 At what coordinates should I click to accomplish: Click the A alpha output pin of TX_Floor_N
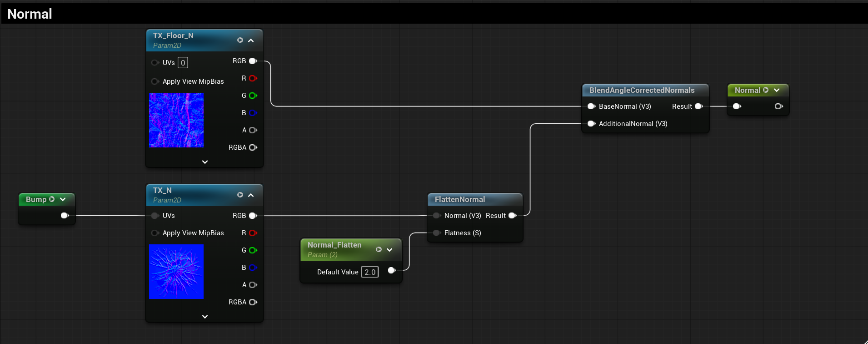pos(253,130)
